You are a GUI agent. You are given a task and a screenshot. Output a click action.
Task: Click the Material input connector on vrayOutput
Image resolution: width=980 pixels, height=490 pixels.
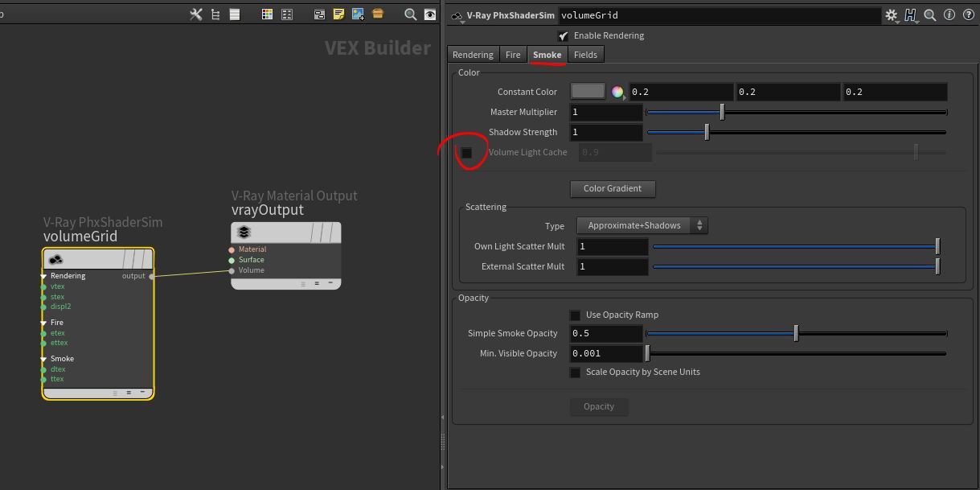pyautogui.click(x=232, y=249)
